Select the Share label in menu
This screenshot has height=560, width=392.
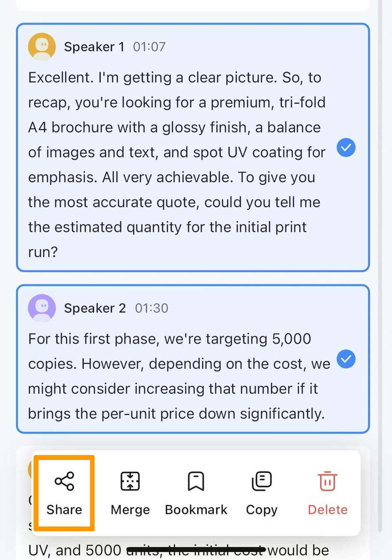tap(64, 509)
